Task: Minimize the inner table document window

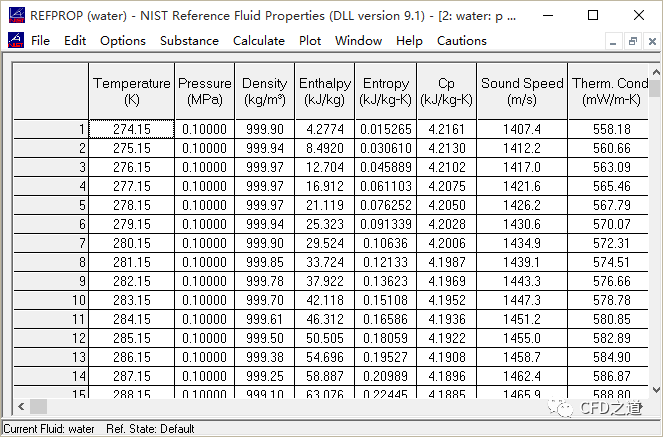Action: (x=614, y=41)
